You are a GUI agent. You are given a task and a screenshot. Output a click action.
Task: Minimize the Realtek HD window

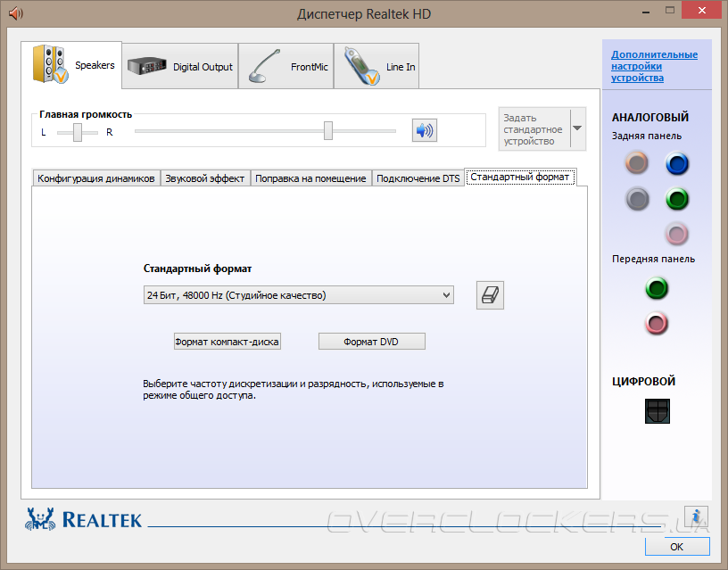pos(645,12)
